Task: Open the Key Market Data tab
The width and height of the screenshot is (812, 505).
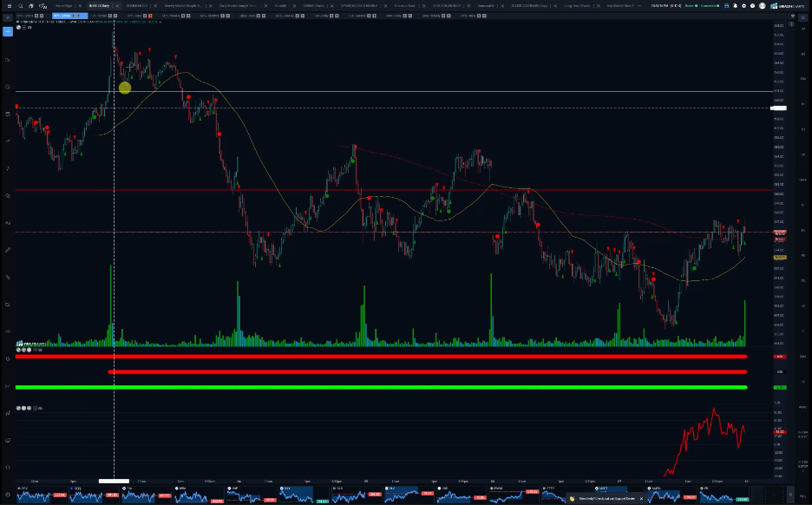Action: point(620,6)
